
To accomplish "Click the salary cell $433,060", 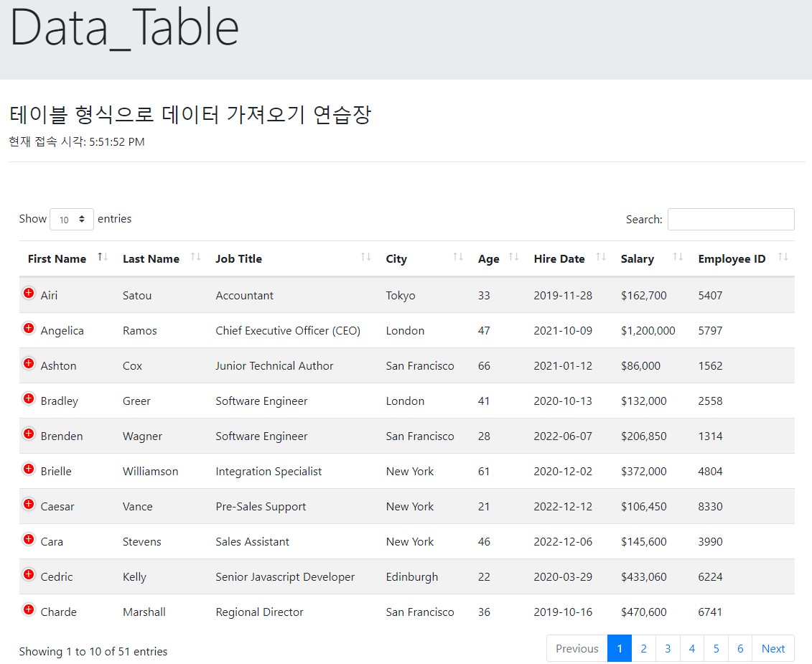I will pyautogui.click(x=644, y=577).
